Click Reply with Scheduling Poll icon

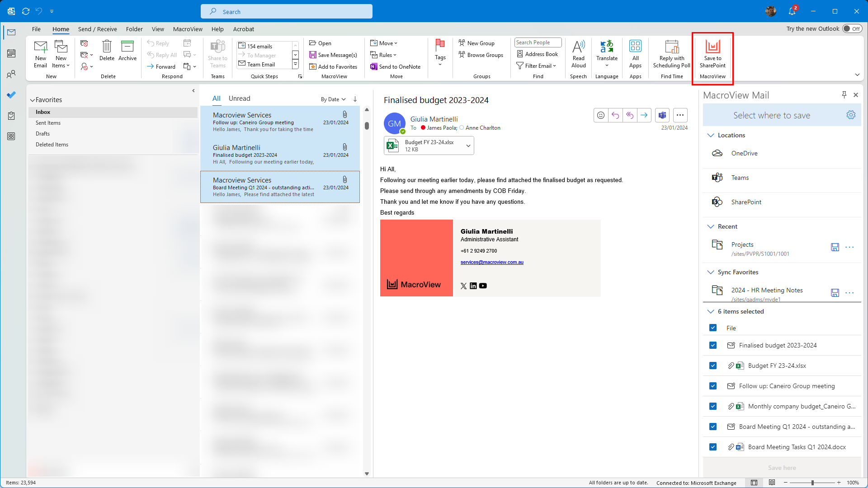click(672, 54)
